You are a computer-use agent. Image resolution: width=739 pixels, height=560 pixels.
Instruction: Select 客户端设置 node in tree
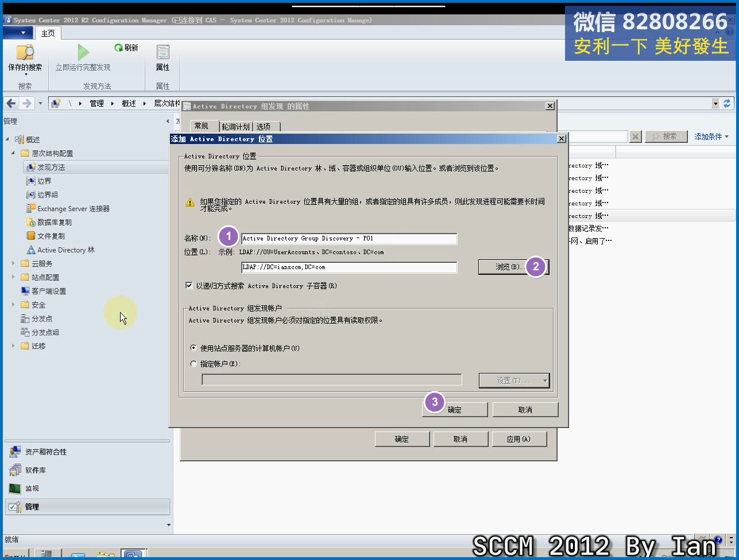tap(49, 291)
